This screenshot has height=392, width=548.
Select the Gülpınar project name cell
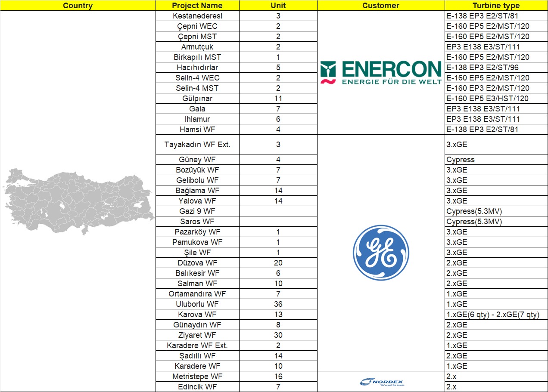[x=197, y=99]
